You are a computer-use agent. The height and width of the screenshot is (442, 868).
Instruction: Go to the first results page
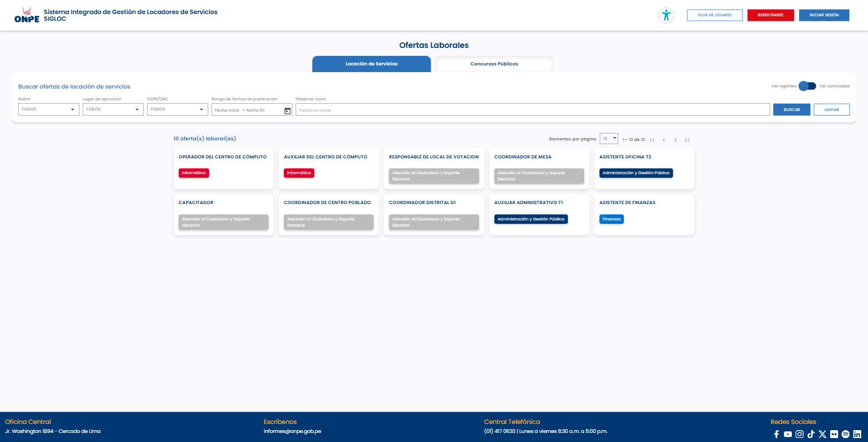(652, 140)
